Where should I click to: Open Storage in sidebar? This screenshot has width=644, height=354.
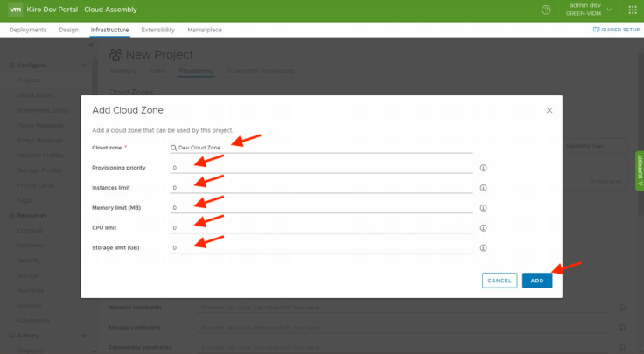[28, 275]
